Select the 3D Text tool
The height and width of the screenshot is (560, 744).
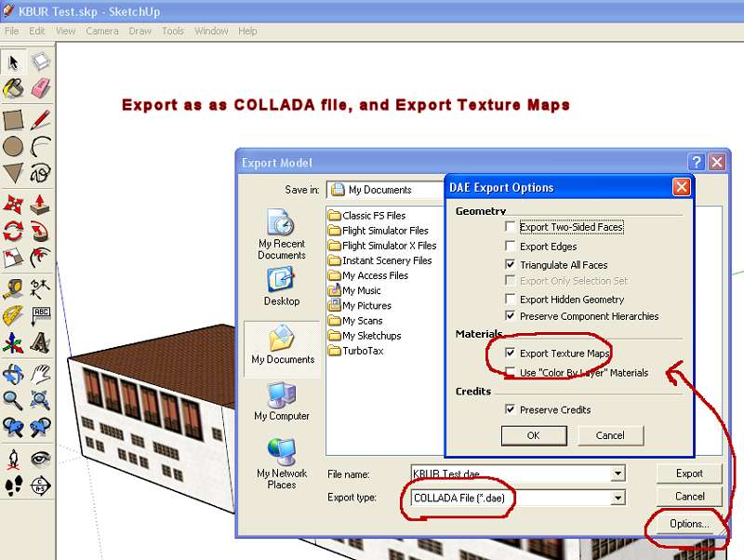pos(40,342)
